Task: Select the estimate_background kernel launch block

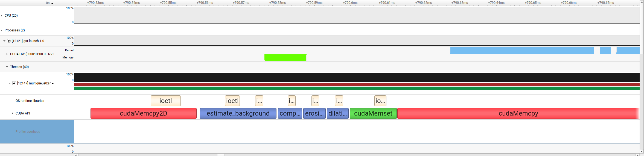Action: point(238,113)
